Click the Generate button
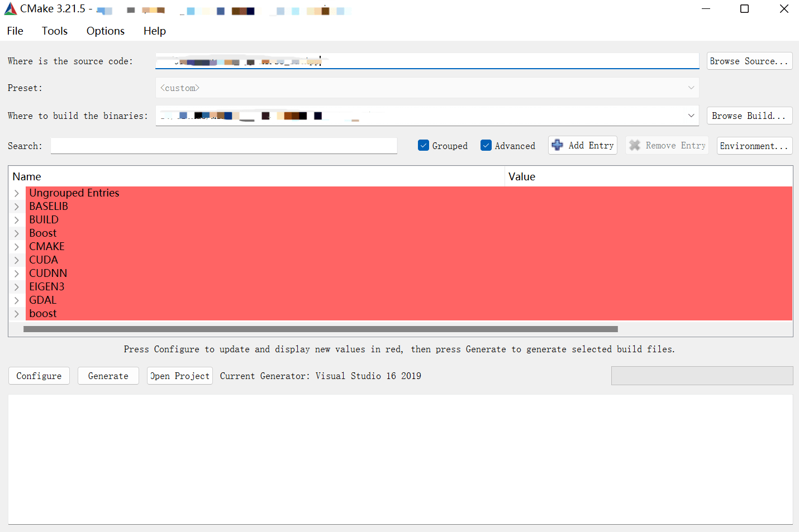 (x=108, y=376)
